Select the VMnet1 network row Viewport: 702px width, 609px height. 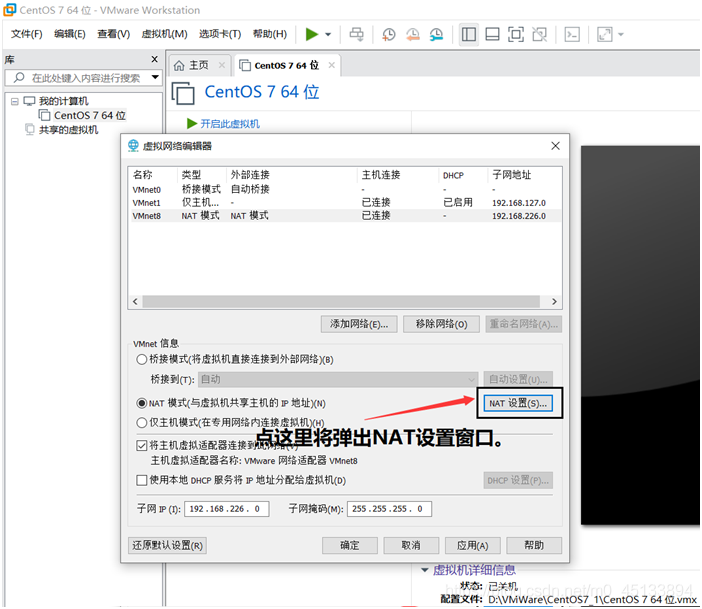(345, 202)
